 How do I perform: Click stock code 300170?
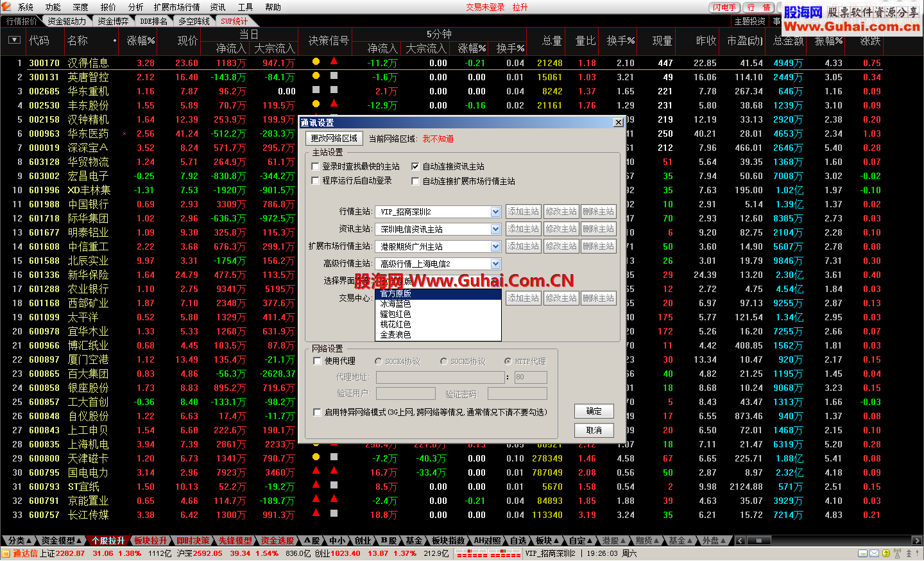click(x=44, y=63)
